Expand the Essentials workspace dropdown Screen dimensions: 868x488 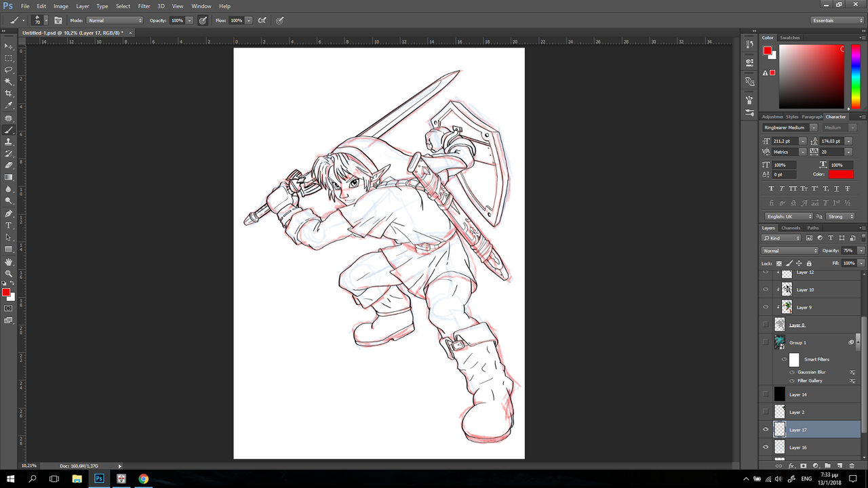coord(838,20)
